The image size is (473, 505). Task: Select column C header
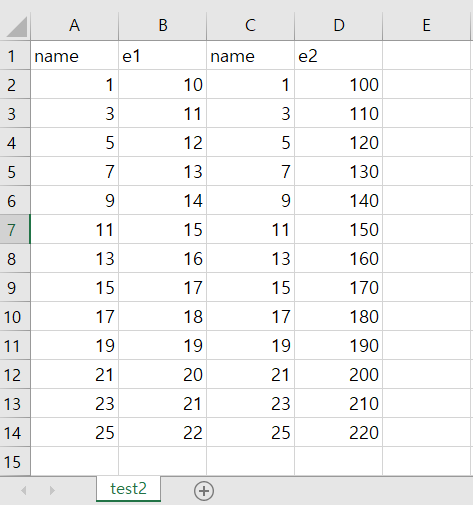point(250,26)
